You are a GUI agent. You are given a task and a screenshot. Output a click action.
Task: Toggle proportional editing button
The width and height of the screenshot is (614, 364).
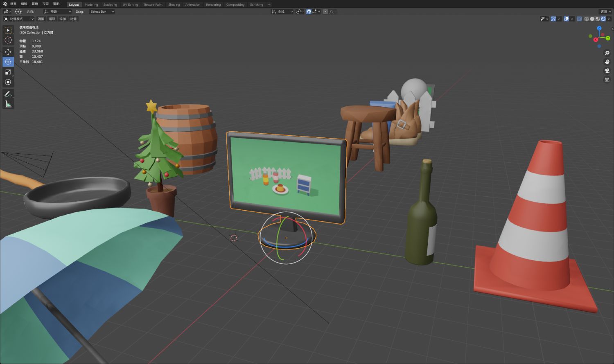[325, 11]
